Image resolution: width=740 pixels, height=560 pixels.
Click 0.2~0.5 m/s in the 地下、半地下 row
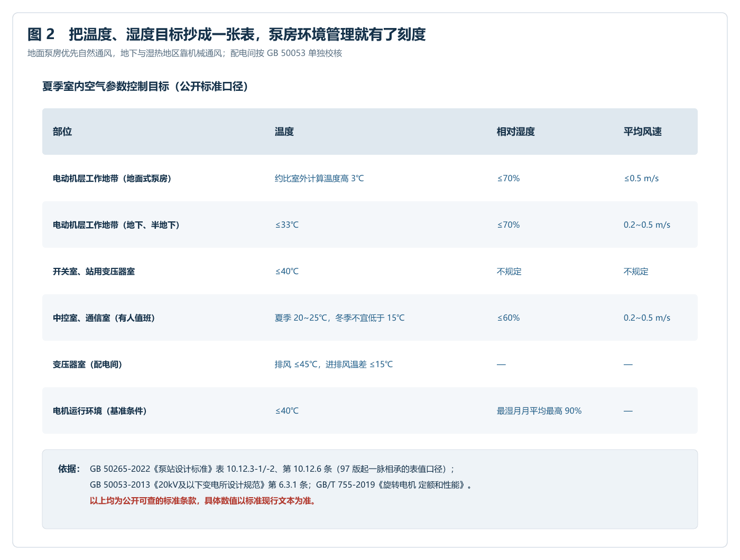tap(647, 225)
